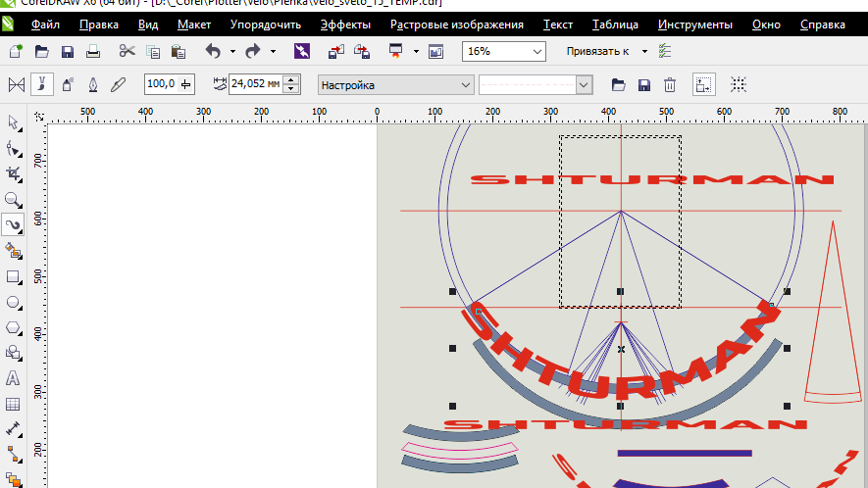Click the ruler origin corner icon

click(x=39, y=117)
